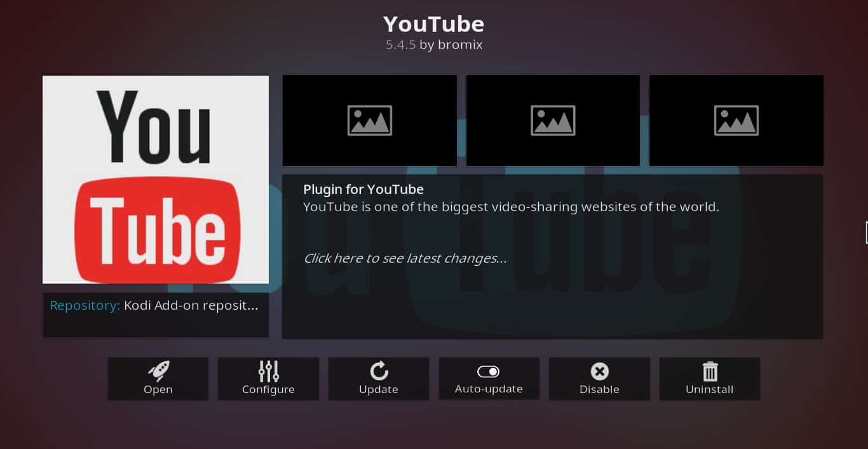The width and height of the screenshot is (868, 449).
Task: Click the sliders icon for Configure
Action: [x=268, y=371]
